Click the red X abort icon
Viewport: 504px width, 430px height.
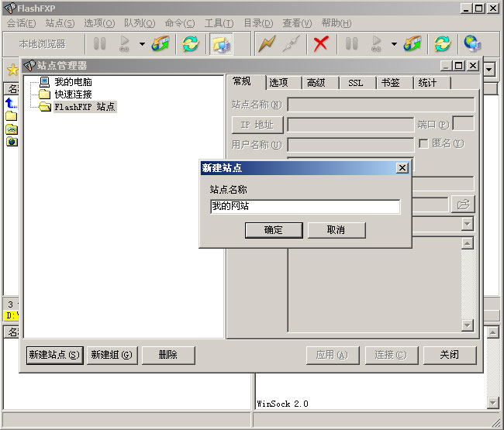point(320,43)
